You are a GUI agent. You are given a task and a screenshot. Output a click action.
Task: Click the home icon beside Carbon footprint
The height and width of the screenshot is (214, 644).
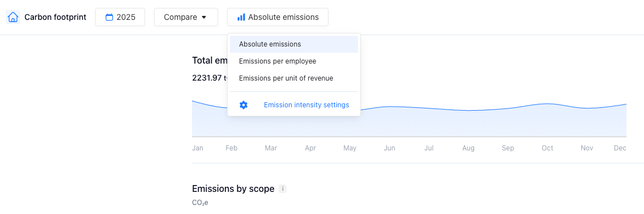pos(13,17)
